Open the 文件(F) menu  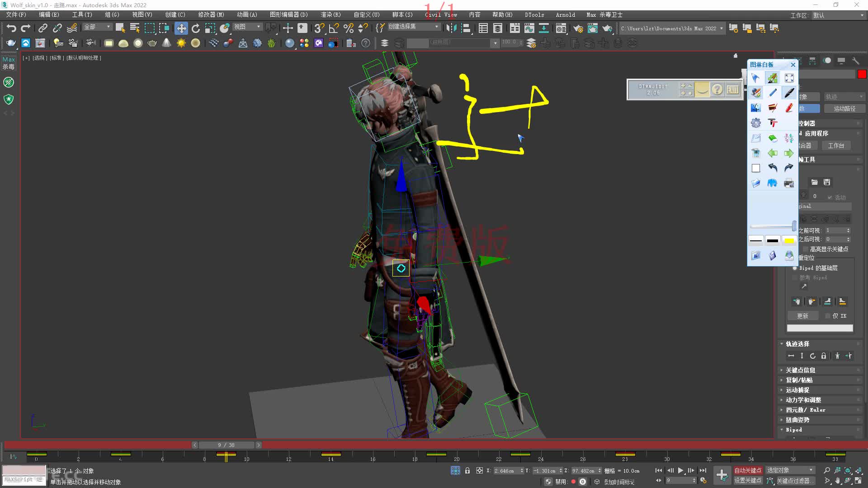16,15
